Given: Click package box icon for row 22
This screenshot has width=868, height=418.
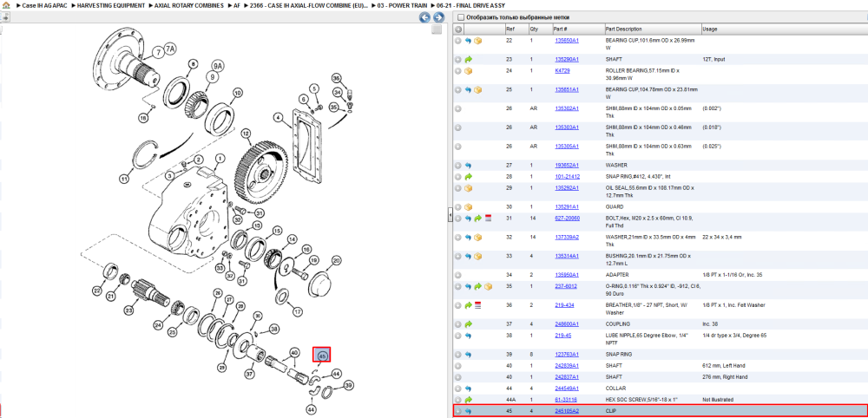Looking at the screenshot, I should (477, 41).
